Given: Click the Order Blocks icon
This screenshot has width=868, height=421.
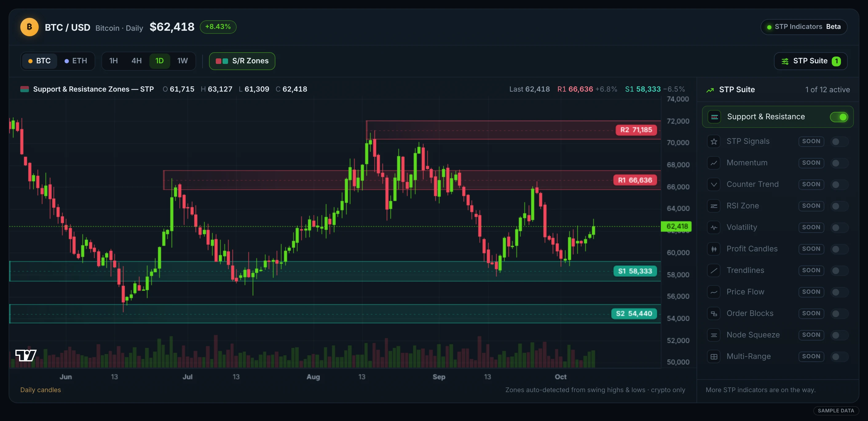Looking at the screenshot, I should click(x=714, y=313).
